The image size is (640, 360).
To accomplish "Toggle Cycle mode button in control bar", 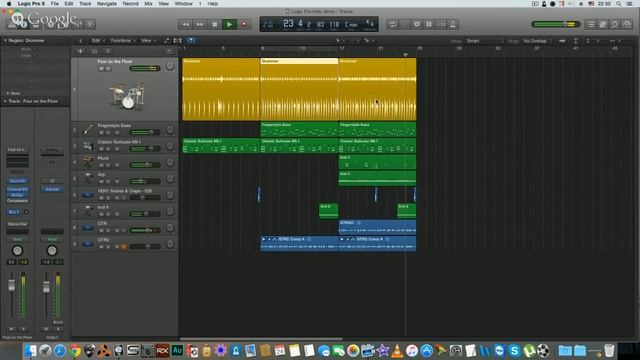I will (x=393, y=24).
